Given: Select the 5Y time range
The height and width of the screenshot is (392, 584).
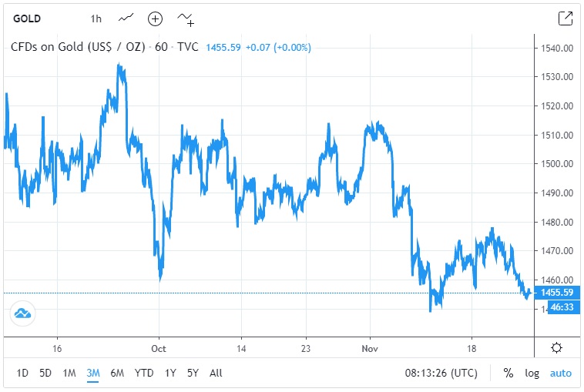Looking at the screenshot, I should click(193, 373).
